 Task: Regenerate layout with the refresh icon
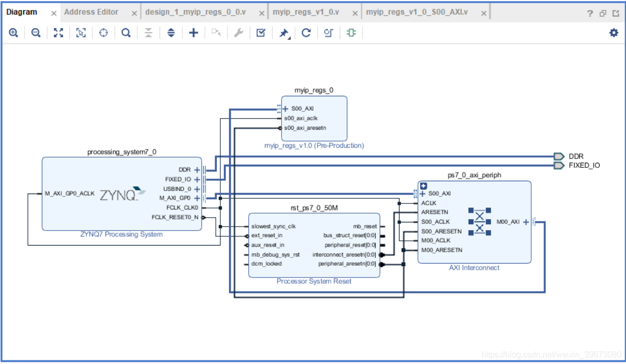point(306,33)
